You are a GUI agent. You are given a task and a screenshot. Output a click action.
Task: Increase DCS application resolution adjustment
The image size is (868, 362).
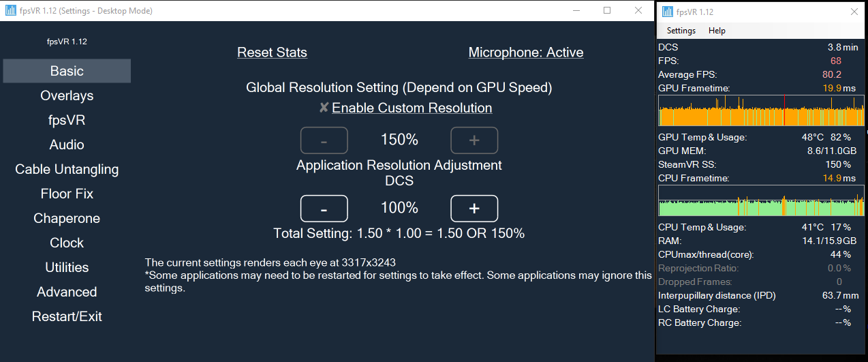[474, 209]
